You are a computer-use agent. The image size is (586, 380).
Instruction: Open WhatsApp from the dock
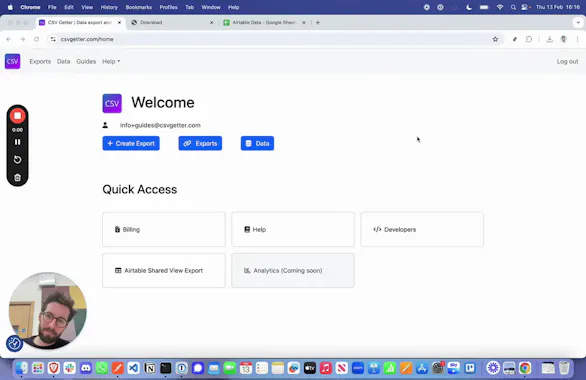(102, 368)
